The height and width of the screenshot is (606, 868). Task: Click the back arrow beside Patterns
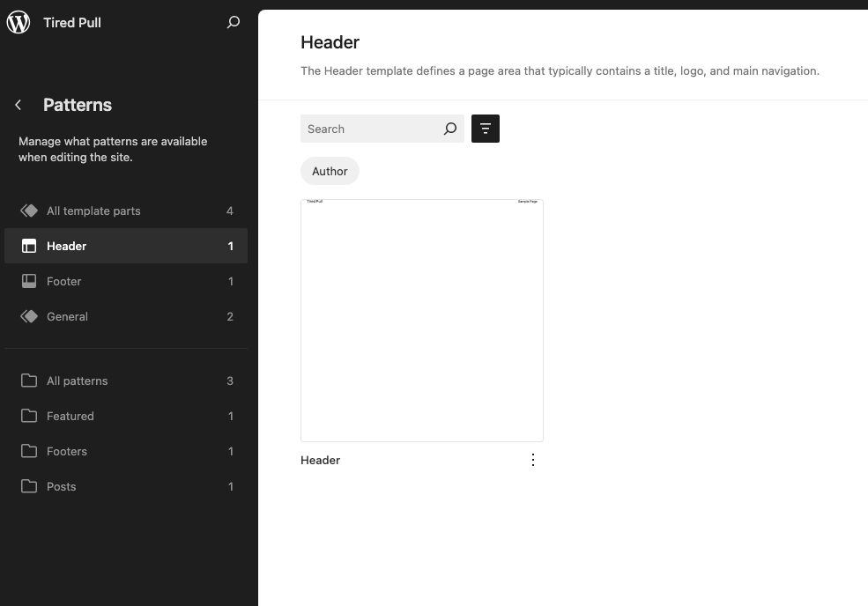[x=18, y=104]
